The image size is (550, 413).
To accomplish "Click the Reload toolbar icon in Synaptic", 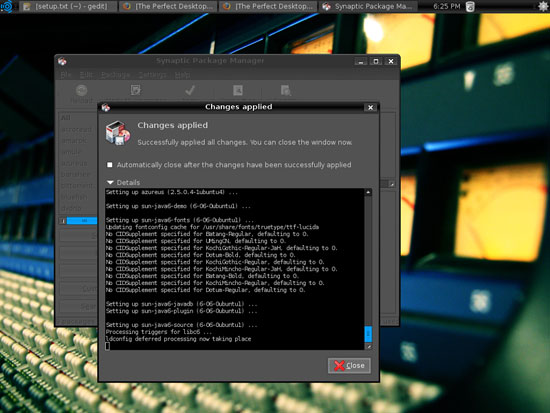I will coord(81,91).
